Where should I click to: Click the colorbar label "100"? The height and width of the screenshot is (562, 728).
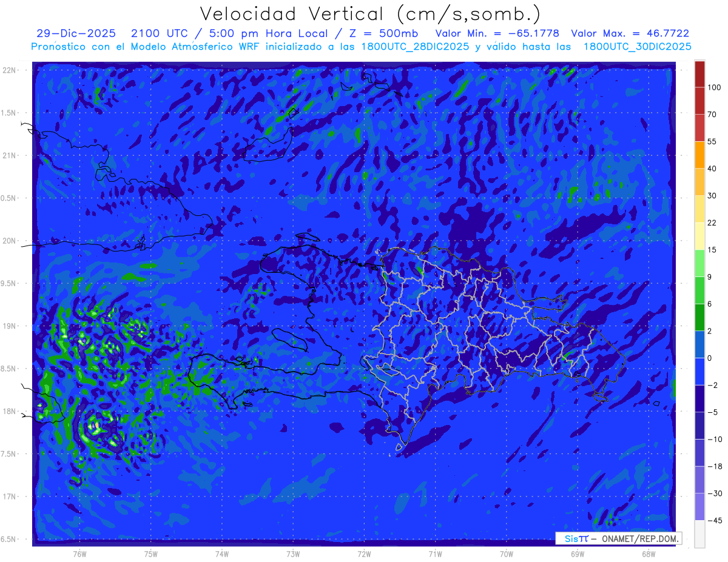[714, 88]
